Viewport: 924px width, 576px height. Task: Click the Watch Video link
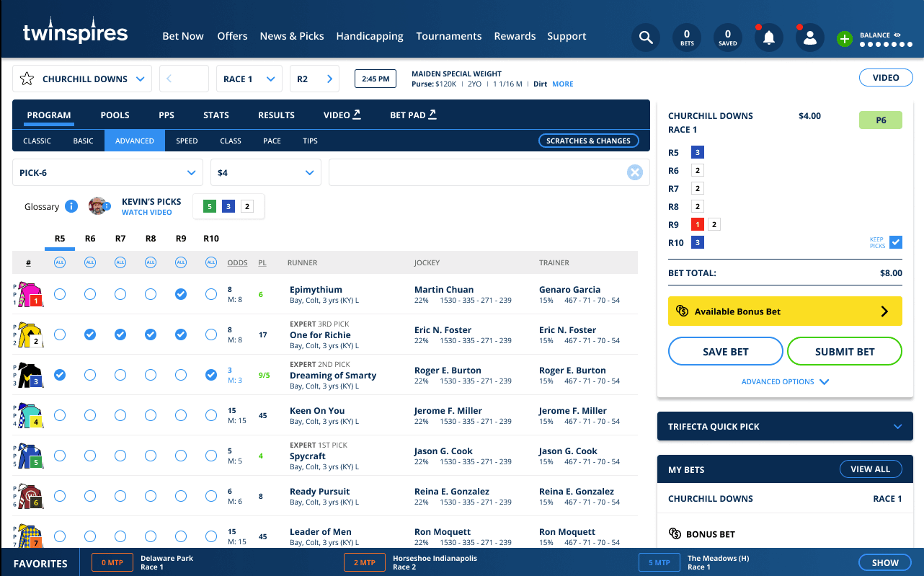147,213
